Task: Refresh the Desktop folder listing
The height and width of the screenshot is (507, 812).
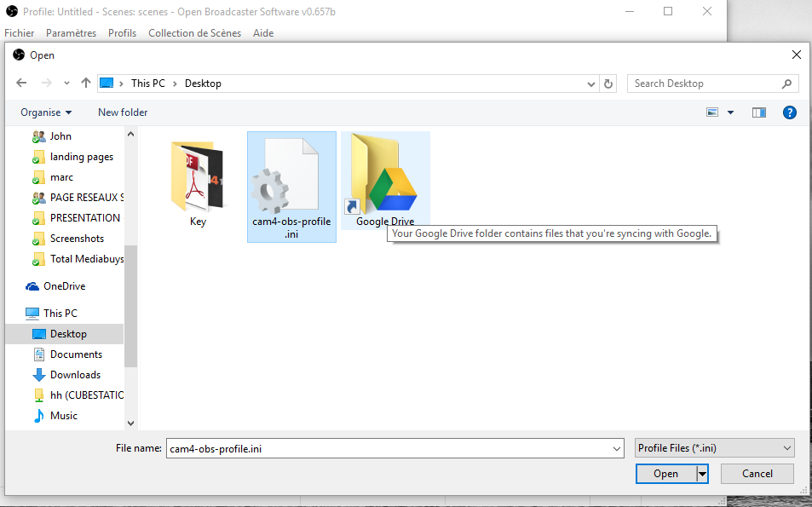Action: coord(608,84)
